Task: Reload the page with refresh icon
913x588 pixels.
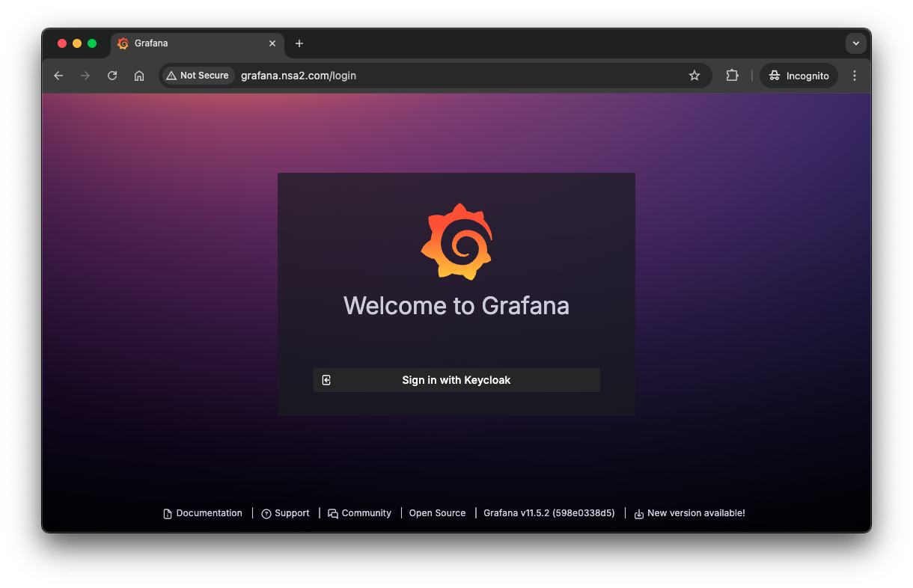Action: (112, 76)
